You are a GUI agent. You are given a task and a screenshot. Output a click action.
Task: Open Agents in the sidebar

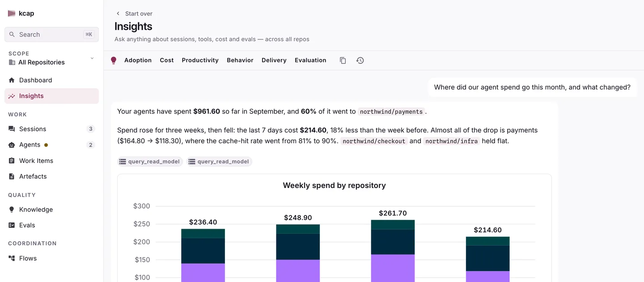pyautogui.click(x=51, y=145)
